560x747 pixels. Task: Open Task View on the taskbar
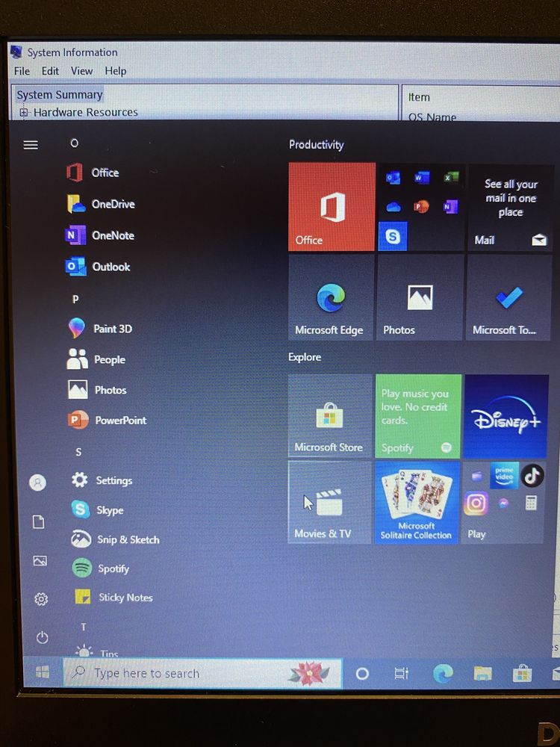point(402,674)
